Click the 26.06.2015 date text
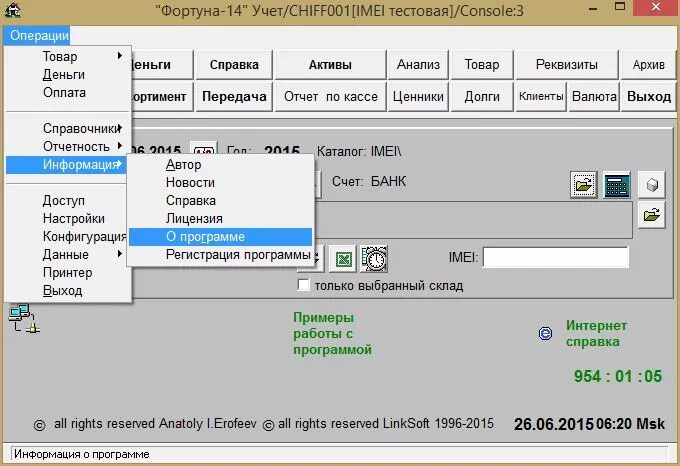 pyautogui.click(x=554, y=424)
